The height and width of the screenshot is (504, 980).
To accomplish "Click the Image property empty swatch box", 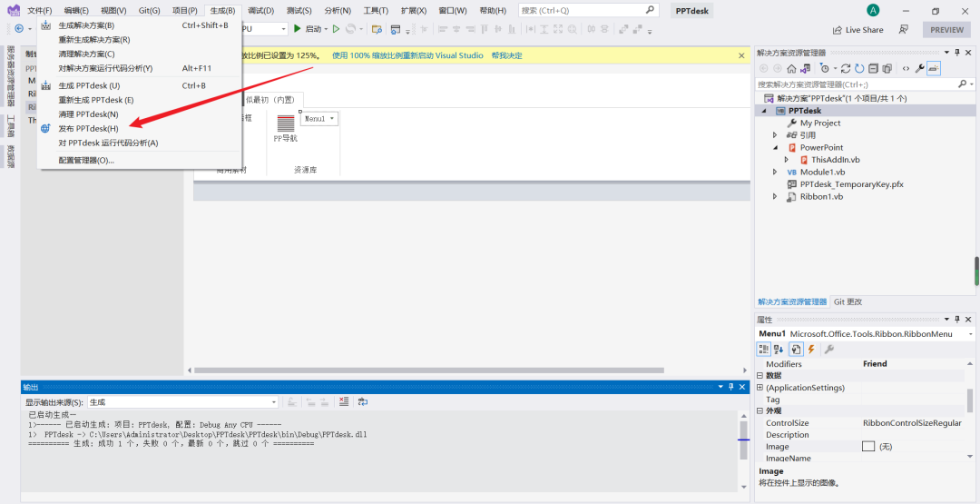I will 868,447.
